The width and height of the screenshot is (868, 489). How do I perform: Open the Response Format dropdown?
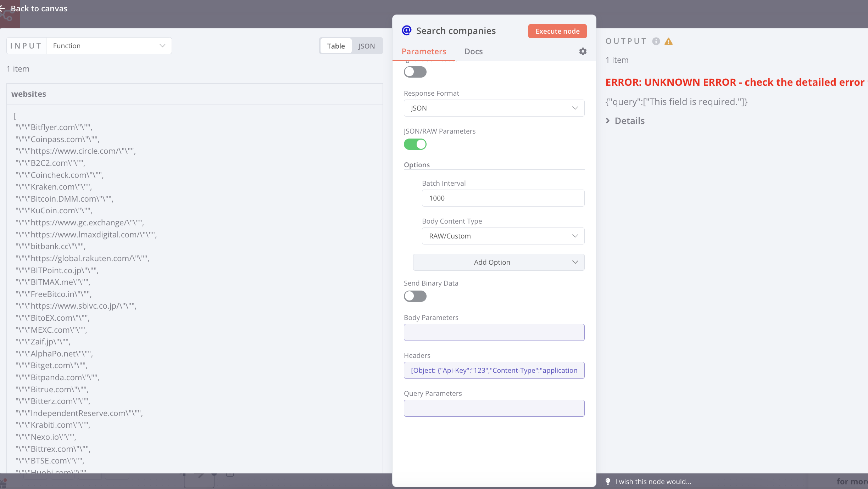point(494,108)
